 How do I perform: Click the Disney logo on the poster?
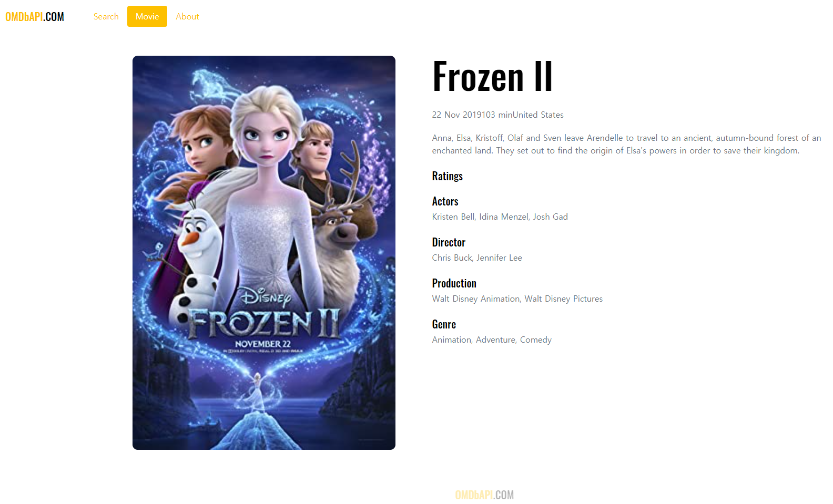(x=266, y=298)
